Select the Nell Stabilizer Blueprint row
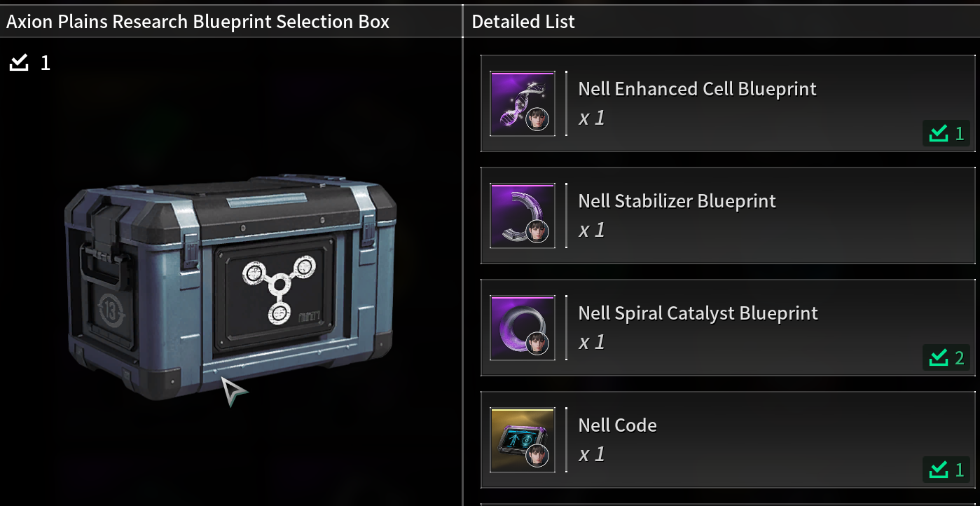Image resolution: width=980 pixels, height=506 pixels. [728, 216]
